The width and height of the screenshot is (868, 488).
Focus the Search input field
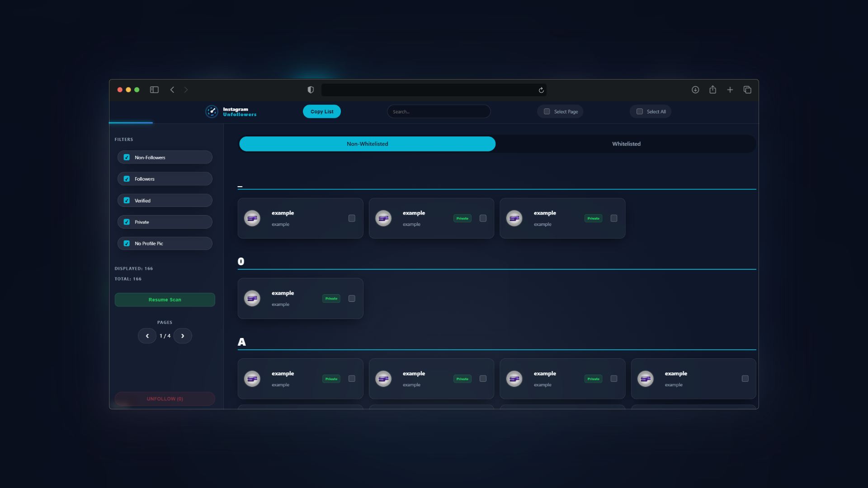pos(439,112)
